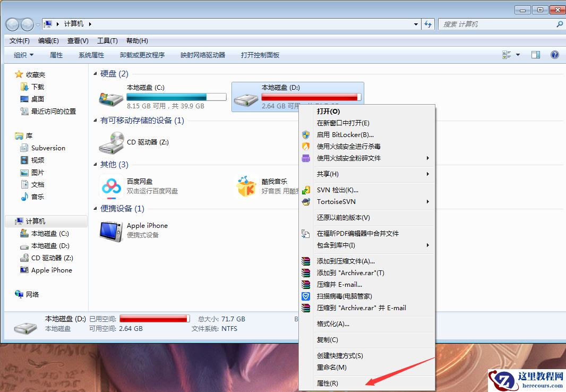Open the 组织 dropdown
Image resolution: width=566 pixels, height=392 pixels.
(x=22, y=54)
